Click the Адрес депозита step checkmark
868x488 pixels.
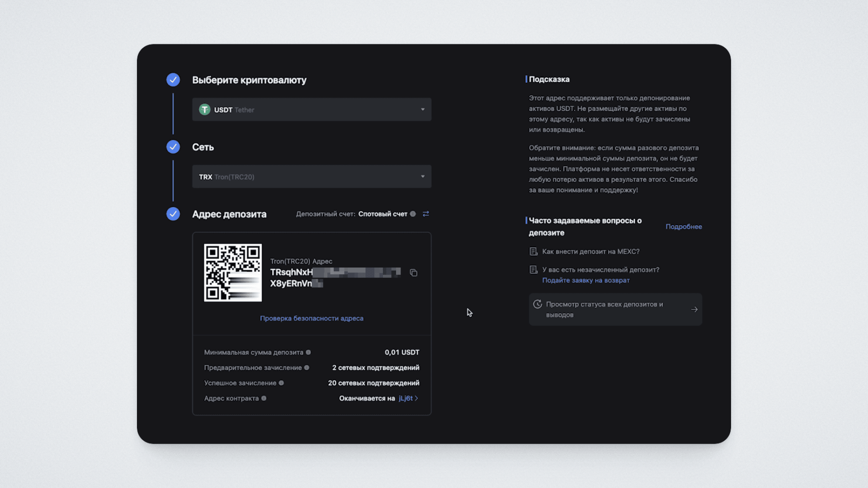[173, 214]
